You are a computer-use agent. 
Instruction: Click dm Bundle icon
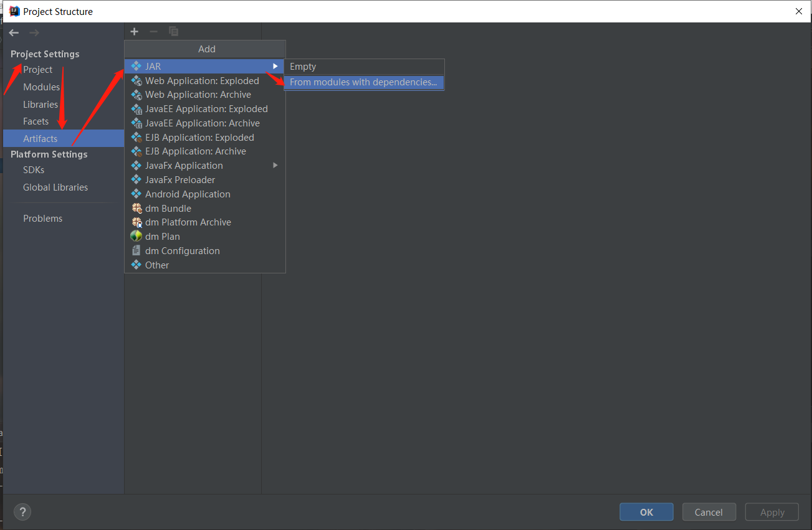136,208
